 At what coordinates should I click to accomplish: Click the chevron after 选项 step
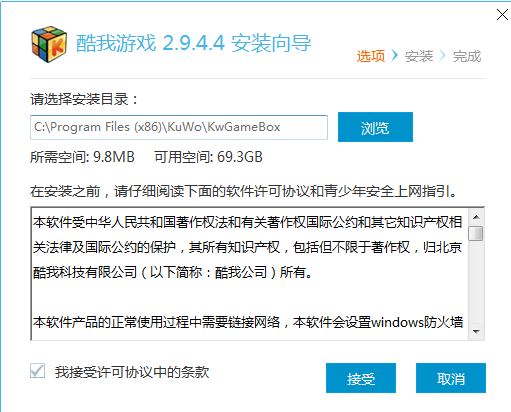tap(395, 55)
